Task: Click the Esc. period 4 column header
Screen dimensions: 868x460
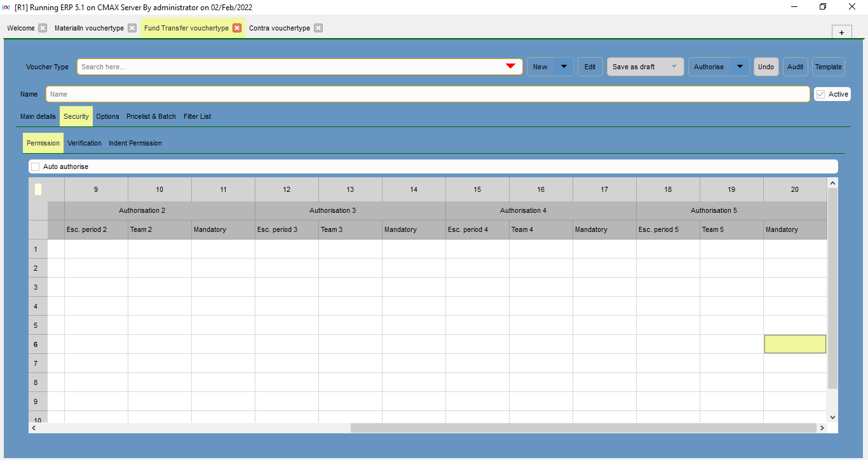Action: pos(477,229)
